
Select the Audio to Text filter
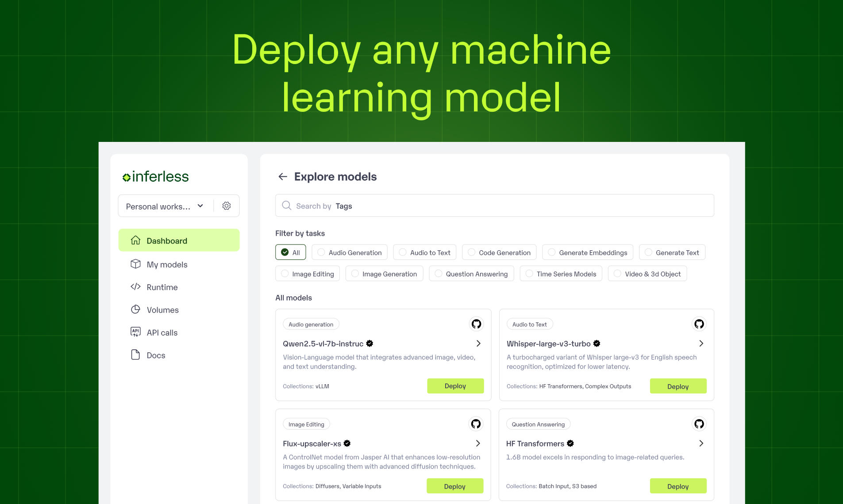(425, 252)
